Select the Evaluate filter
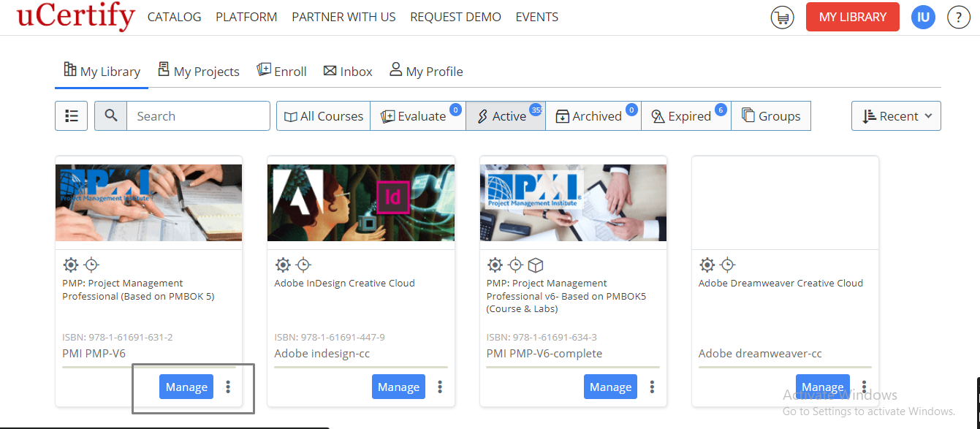The image size is (980, 429). click(x=418, y=115)
